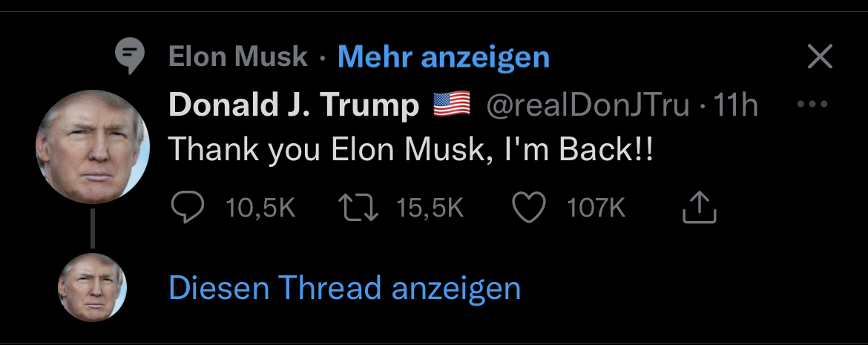Open the three-dot more options menu
The image size is (868, 345).
pos(811,105)
